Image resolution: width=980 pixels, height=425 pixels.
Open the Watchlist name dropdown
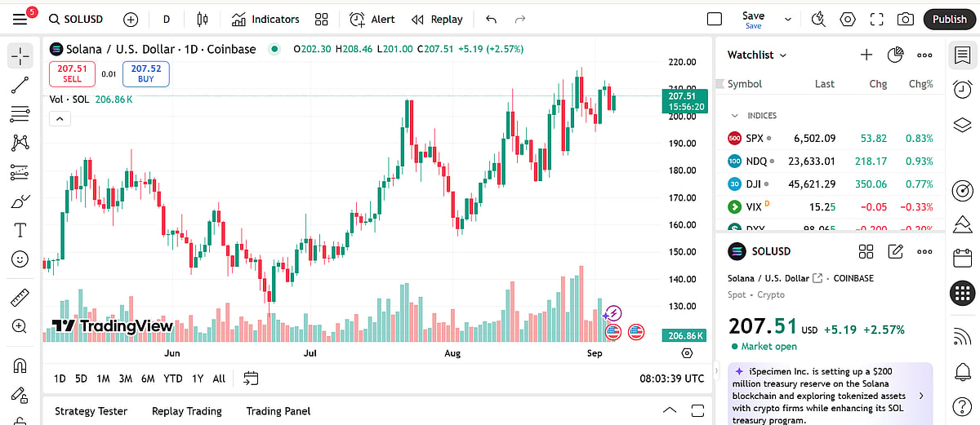(757, 55)
